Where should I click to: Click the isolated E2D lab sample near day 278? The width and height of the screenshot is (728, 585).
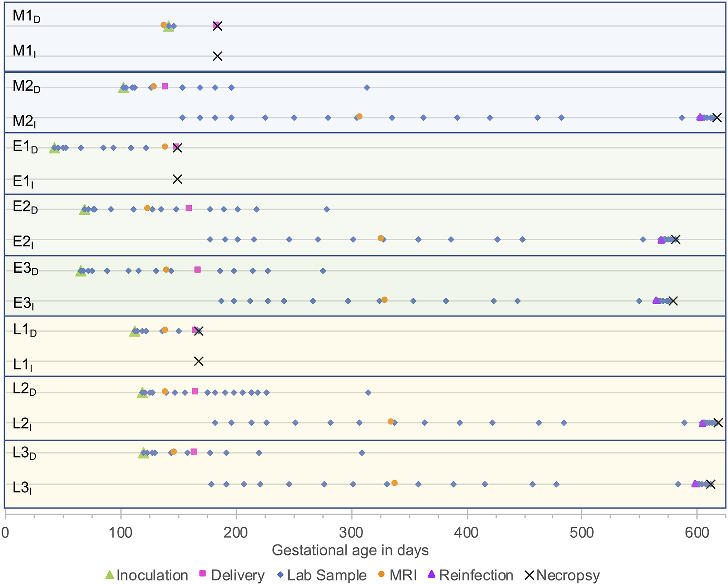(327, 209)
